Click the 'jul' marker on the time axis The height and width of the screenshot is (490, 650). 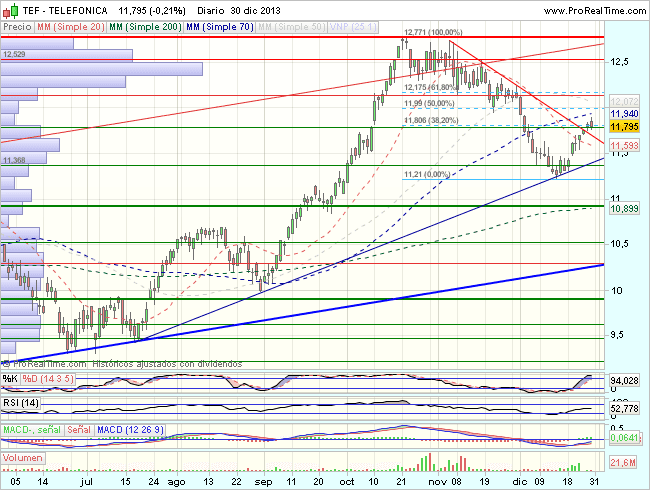coord(87,482)
